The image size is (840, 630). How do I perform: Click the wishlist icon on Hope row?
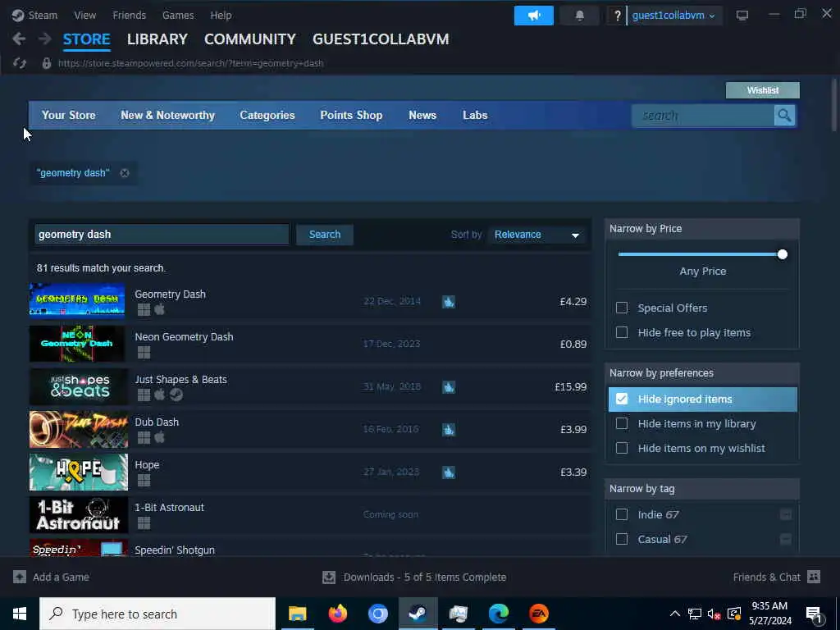[449, 472]
